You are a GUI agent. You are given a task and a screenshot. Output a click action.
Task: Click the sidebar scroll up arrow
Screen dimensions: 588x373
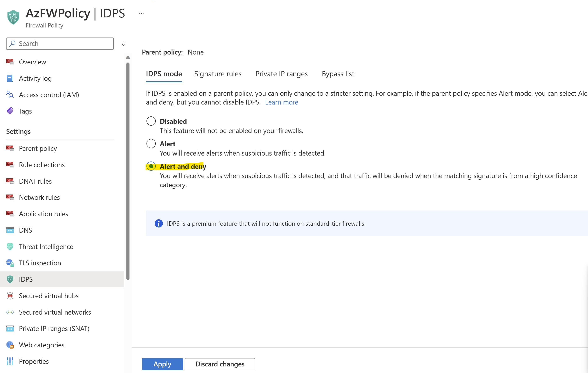[x=128, y=58]
